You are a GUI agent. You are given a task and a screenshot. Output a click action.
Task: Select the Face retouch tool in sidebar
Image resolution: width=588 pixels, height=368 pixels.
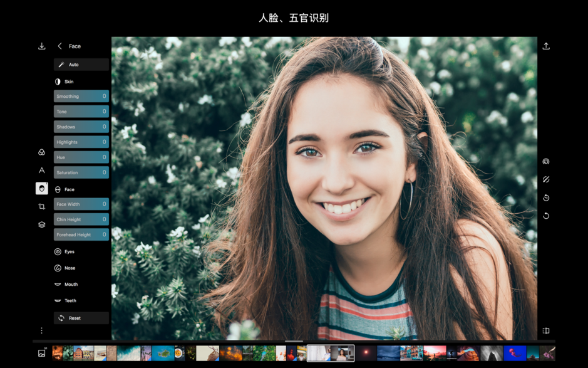pyautogui.click(x=41, y=187)
